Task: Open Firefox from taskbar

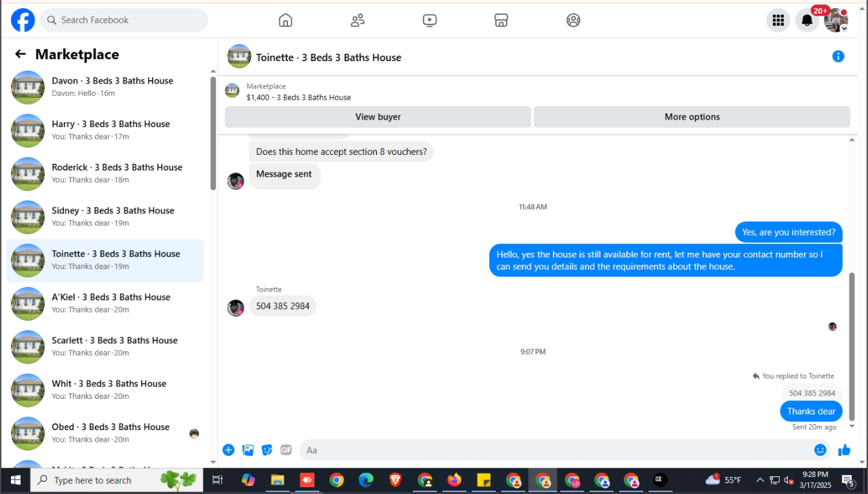Action: (454, 480)
